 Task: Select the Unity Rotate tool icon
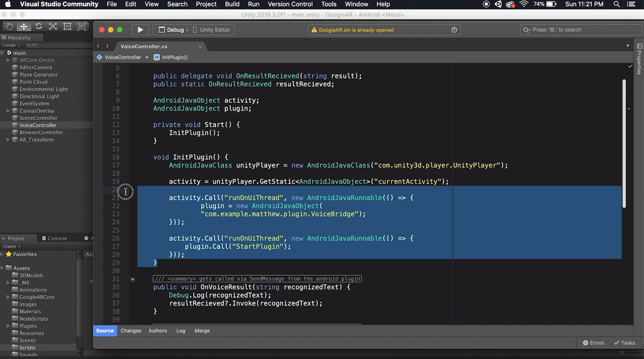point(38,26)
